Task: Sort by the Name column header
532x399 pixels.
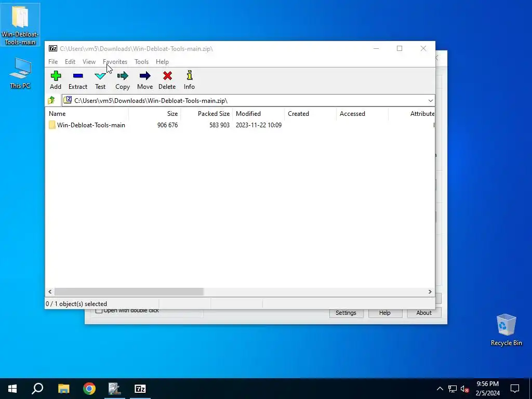Action: pos(87,114)
